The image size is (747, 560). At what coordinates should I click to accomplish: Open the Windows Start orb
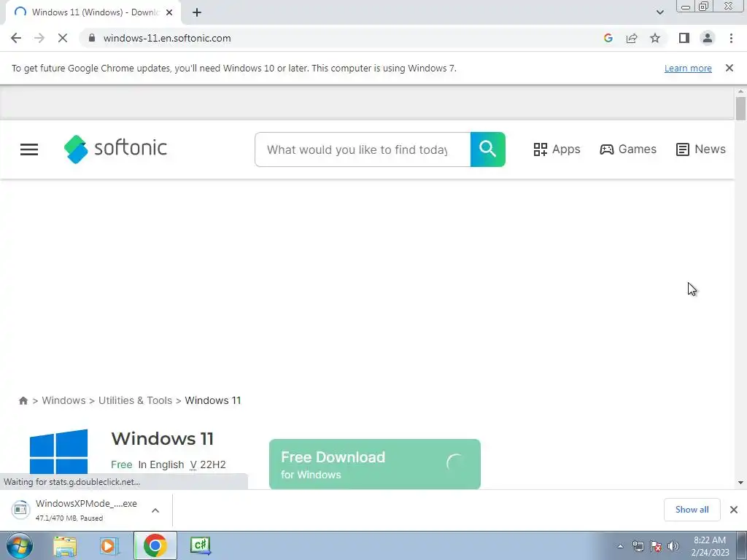click(20, 545)
